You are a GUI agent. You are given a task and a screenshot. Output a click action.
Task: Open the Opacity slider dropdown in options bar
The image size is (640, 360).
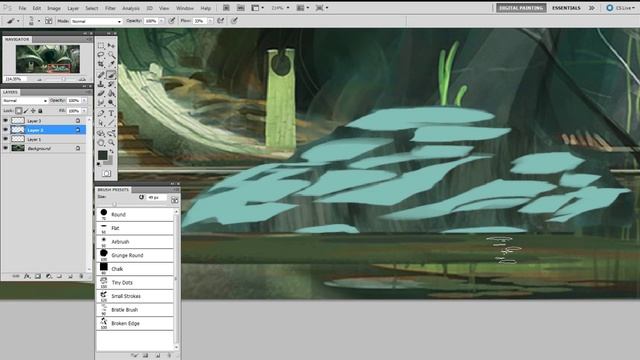click(x=162, y=21)
